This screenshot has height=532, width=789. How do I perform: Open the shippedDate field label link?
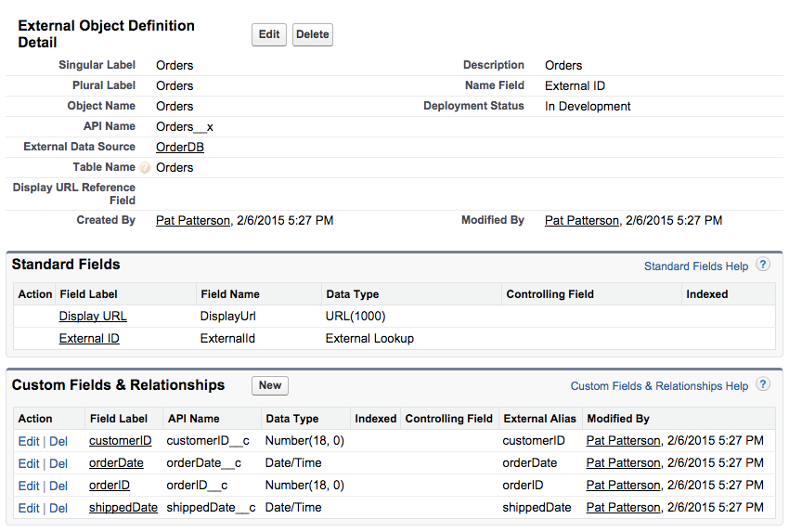pyautogui.click(x=123, y=507)
